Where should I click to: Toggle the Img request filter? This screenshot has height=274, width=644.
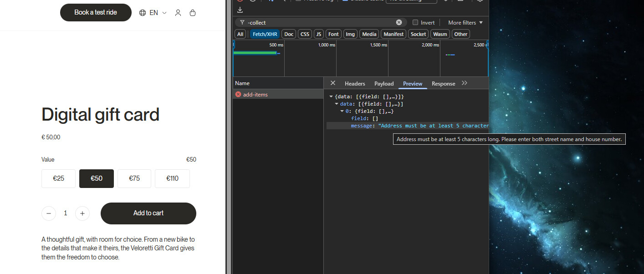(350, 34)
